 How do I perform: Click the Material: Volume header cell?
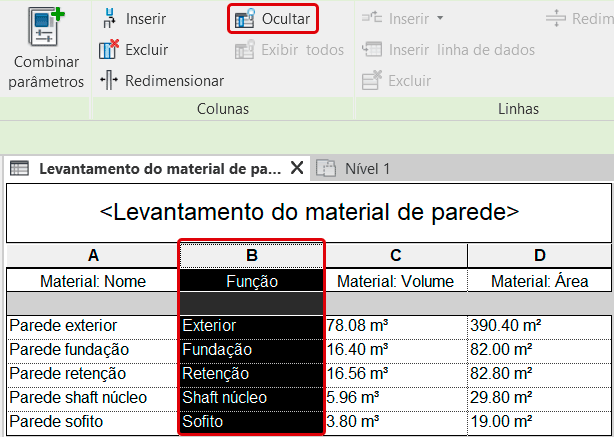(396, 281)
